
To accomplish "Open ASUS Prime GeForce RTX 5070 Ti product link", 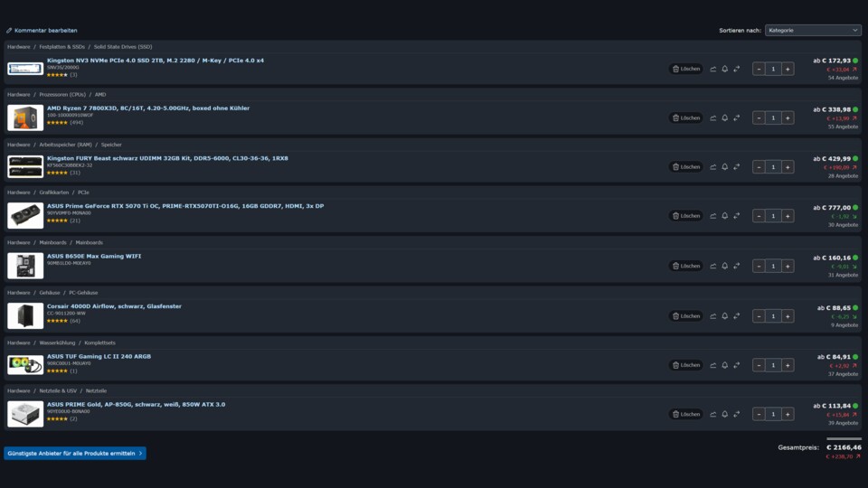I will (x=185, y=206).
